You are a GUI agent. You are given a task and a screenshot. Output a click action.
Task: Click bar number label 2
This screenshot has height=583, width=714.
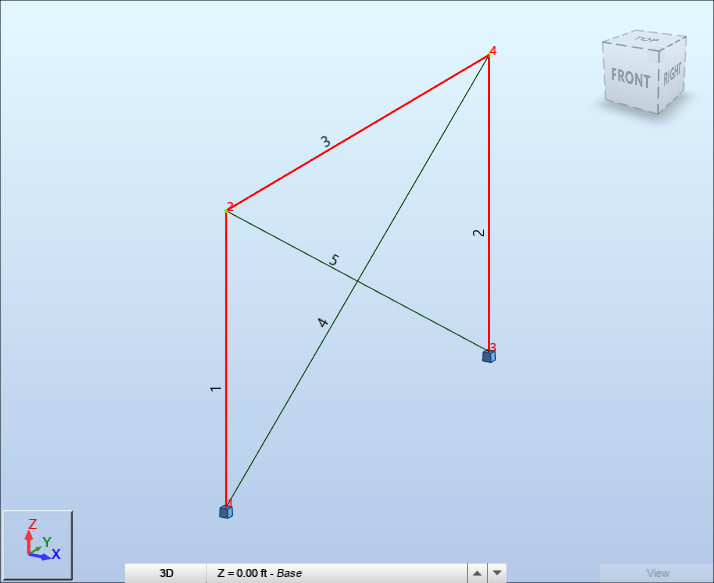pyautogui.click(x=479, y=233)
